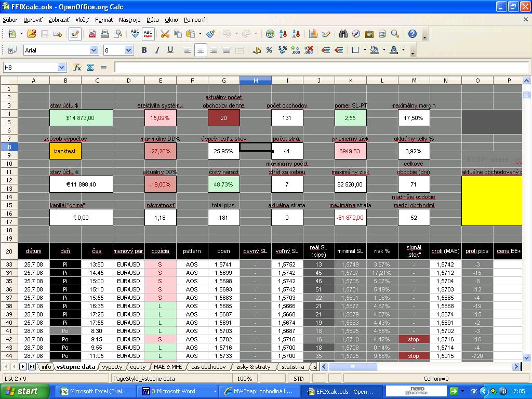Switch to MWSnap taskbar button
The height and width of the screenshot is (399, 532).
click(260, 391)
